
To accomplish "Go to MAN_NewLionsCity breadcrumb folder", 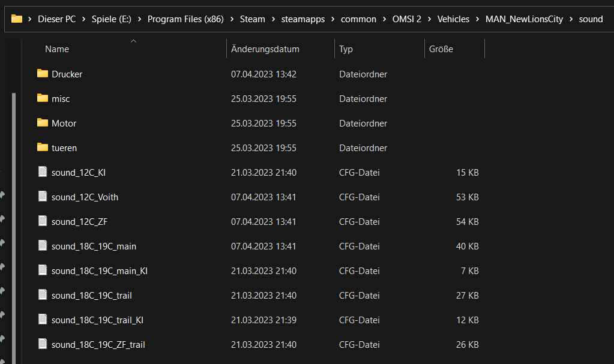I will click(524, 19).
